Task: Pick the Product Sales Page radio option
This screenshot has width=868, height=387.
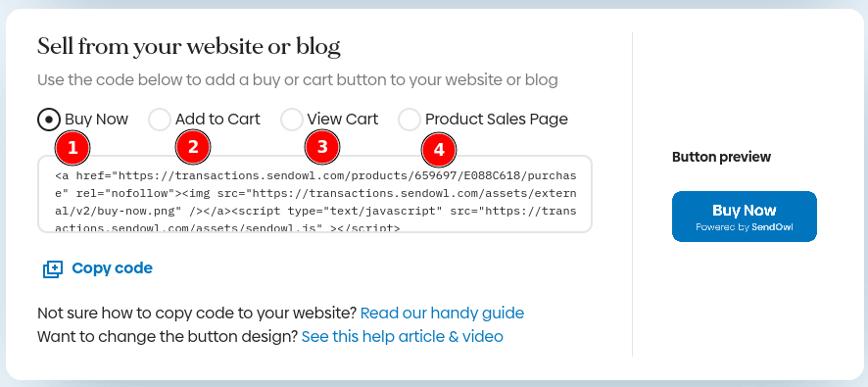Action: tap(410, 120)
